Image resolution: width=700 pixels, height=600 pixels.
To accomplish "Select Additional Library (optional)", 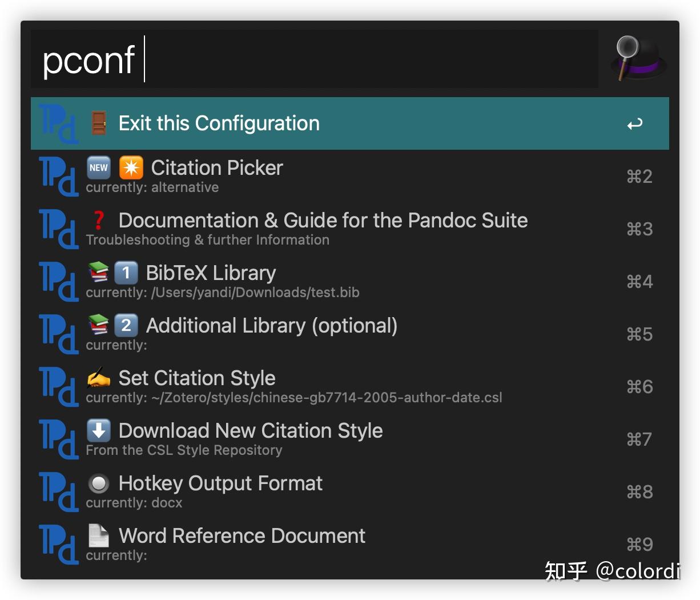I will click(272, 326).
